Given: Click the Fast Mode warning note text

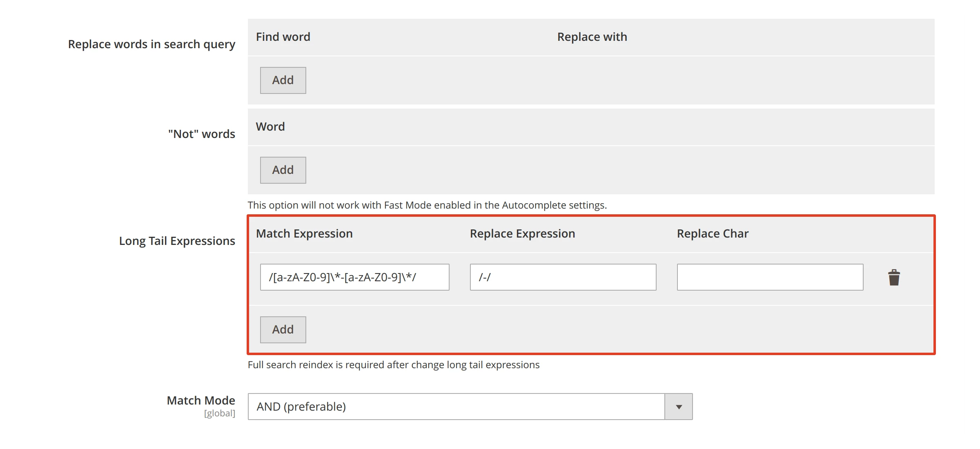Looking at the screenshot, I should pos(428,205).
